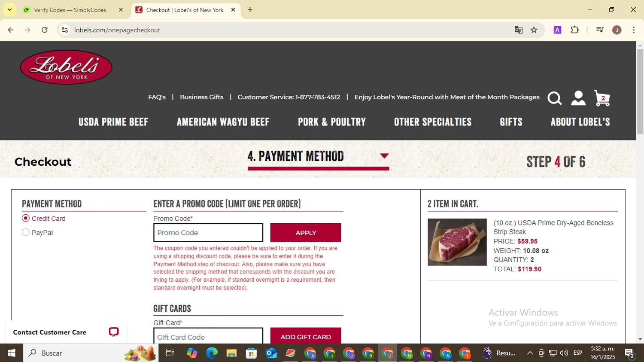
Task: Open a new browser tab
Action: tap(250, 10)
